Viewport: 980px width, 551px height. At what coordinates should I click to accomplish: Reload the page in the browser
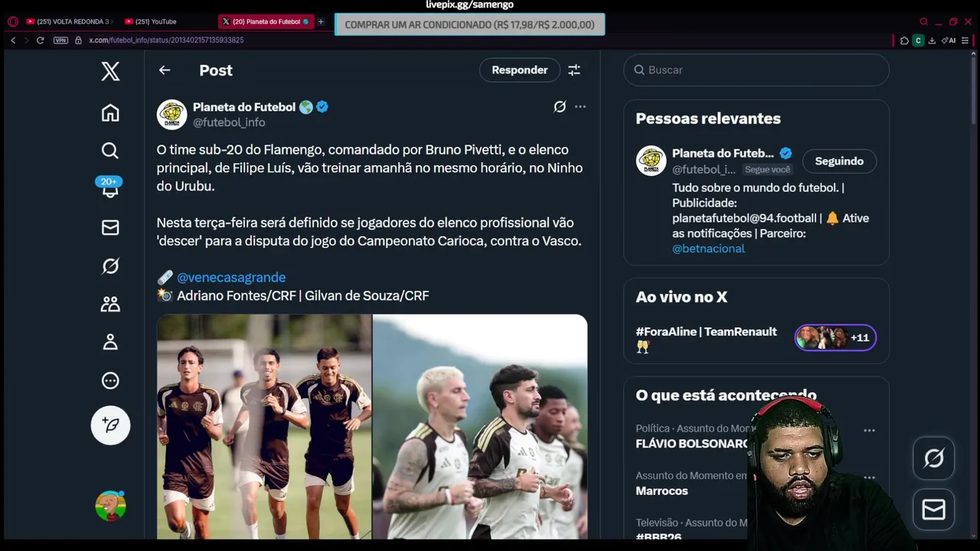tap(40, 40)
